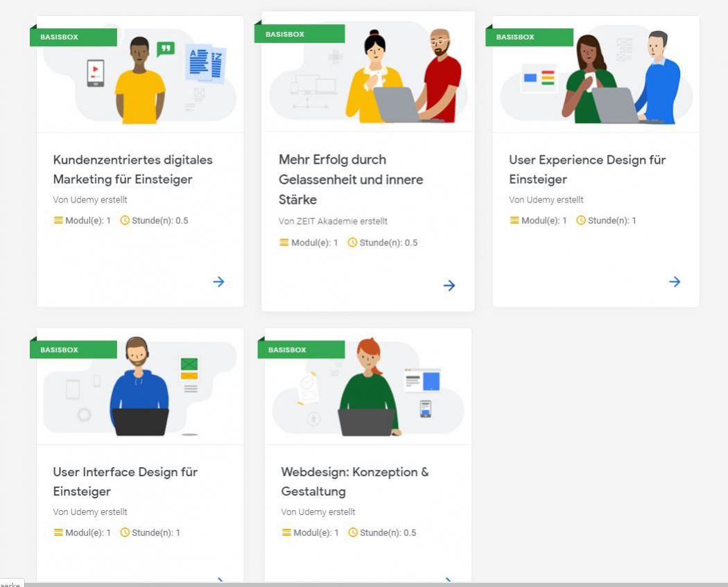Click the arrow on the Mehr Erfolg durch Gelassenheit card
Screen dimensions: 728x587
[449, 285]
